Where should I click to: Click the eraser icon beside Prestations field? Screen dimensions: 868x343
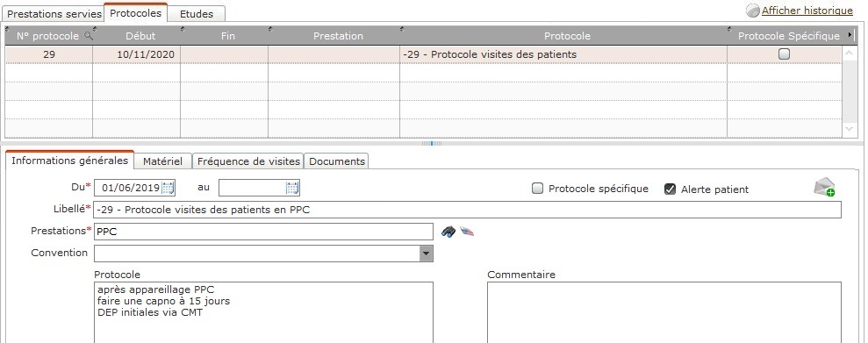(x=467, y=232)
